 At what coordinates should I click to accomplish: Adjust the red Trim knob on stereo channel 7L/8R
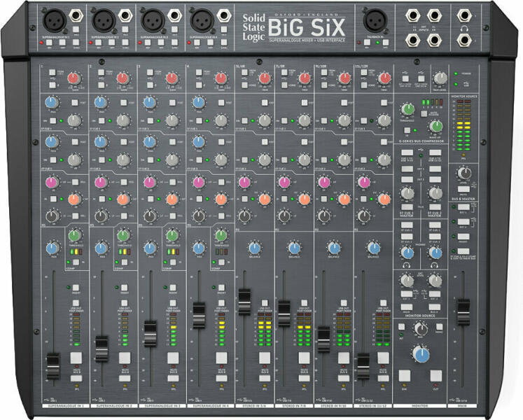(x=305, y=78)
